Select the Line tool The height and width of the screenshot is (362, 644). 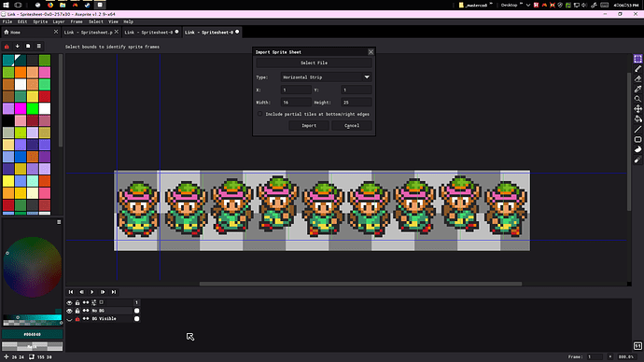pos(637,130)
